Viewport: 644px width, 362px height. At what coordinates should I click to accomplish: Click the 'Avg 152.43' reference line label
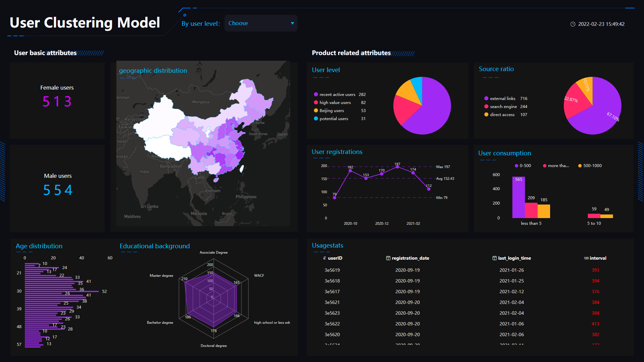(x=445, y=178)
